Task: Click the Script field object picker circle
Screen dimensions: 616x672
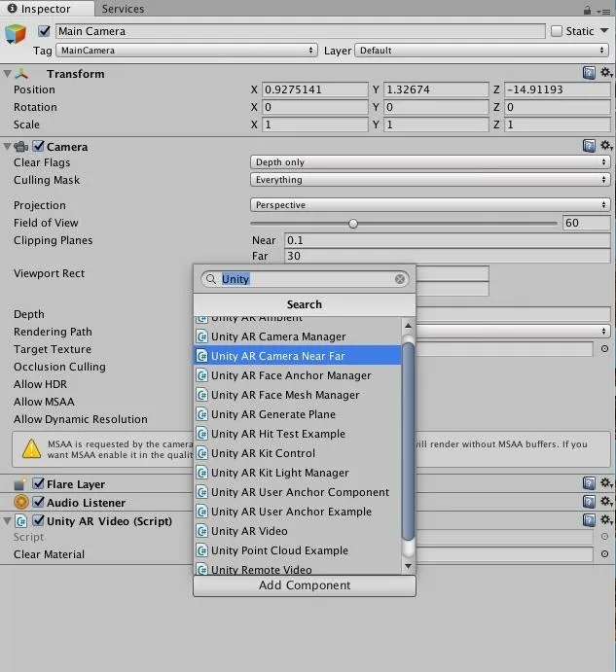Action: [604, 536]
